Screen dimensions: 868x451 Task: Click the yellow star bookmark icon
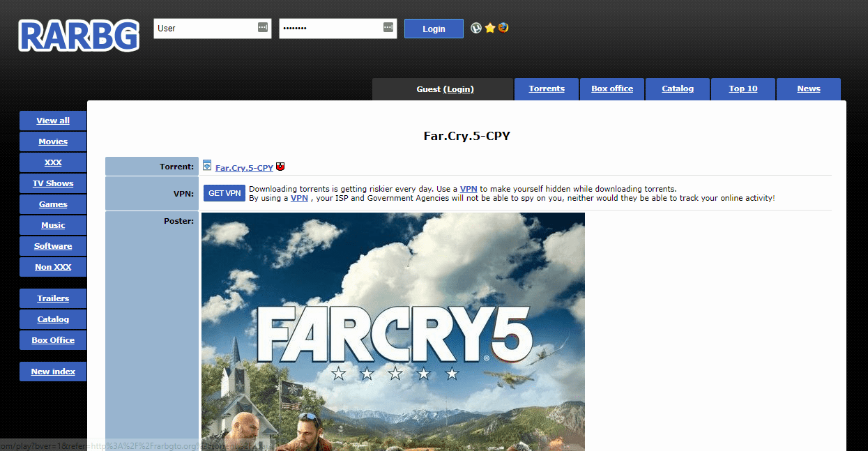pos(490,28)
